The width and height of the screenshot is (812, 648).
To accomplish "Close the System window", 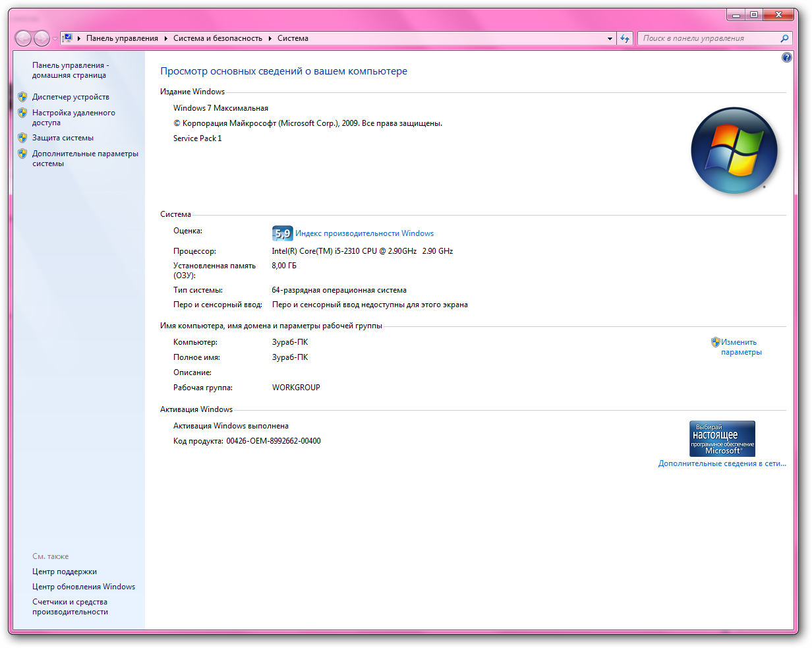I will [778, 15].
